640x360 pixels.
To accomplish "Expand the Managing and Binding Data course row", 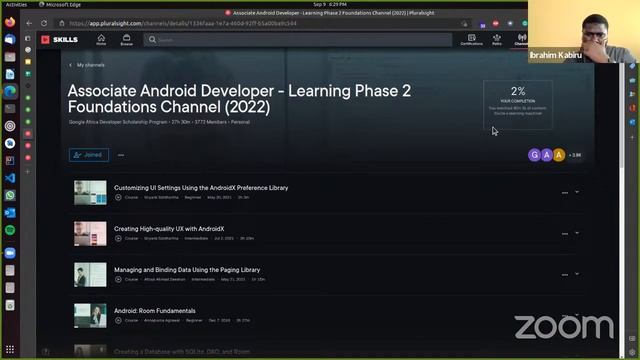I will pos(577,274).
